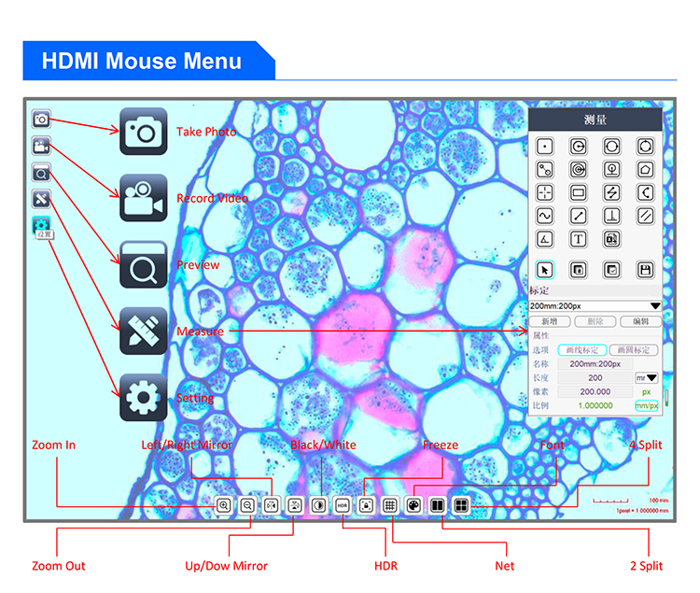
Task: Select the parallel lines measurement tool
Action: (x=645, y=216)
